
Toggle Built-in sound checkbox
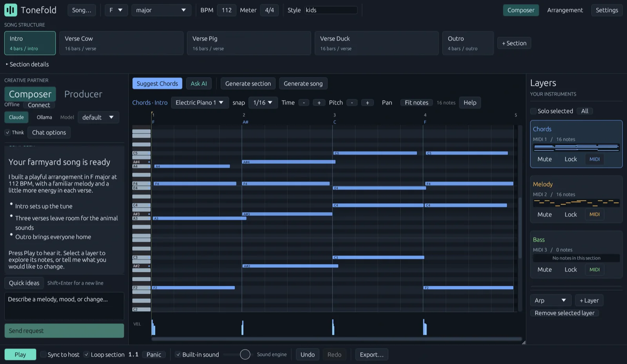(178, 355)
